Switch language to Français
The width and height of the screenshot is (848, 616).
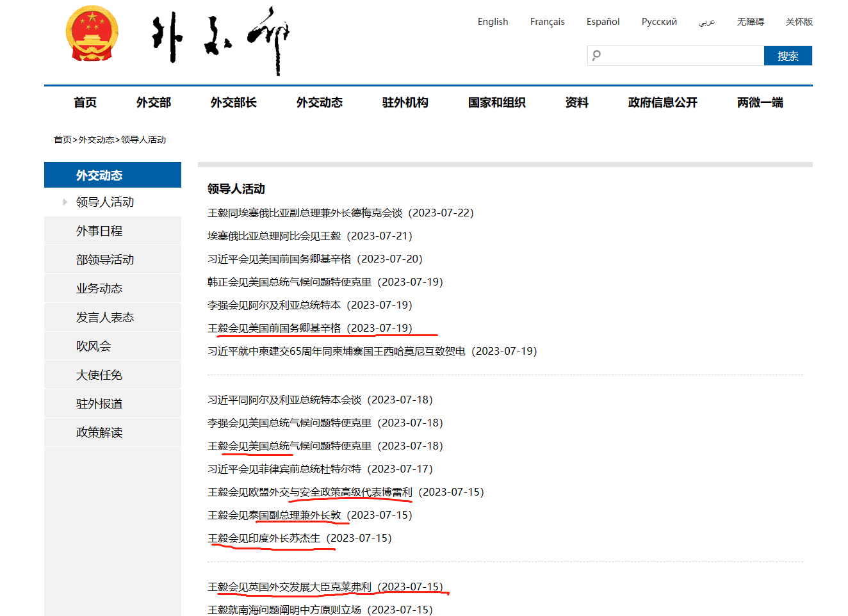click(x=547, y=22)
